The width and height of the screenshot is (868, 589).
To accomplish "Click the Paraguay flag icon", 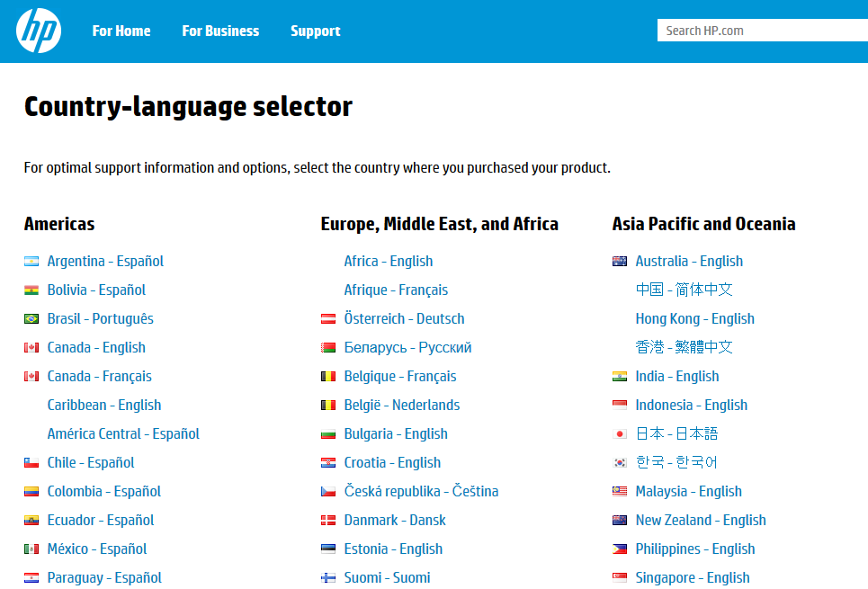I will (31, 578).
